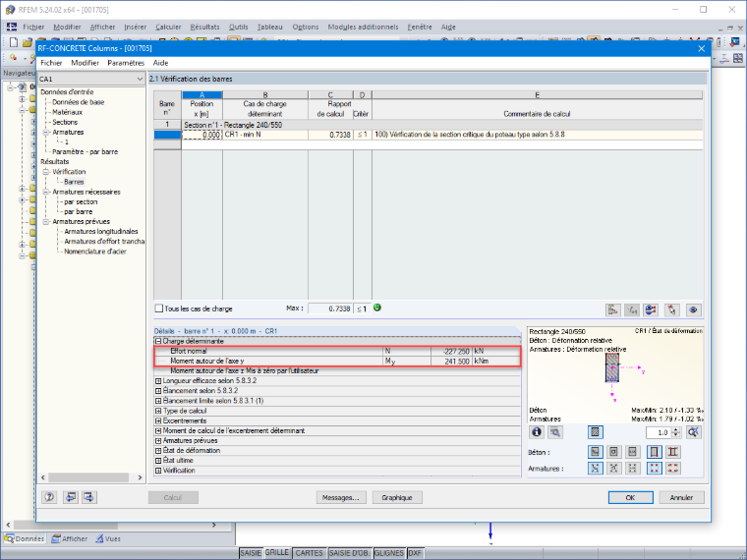Viewport: 747px width, 560px height.
Task: Select fourth Armatures red-dots icon
Action: click(x=654, y=468)
